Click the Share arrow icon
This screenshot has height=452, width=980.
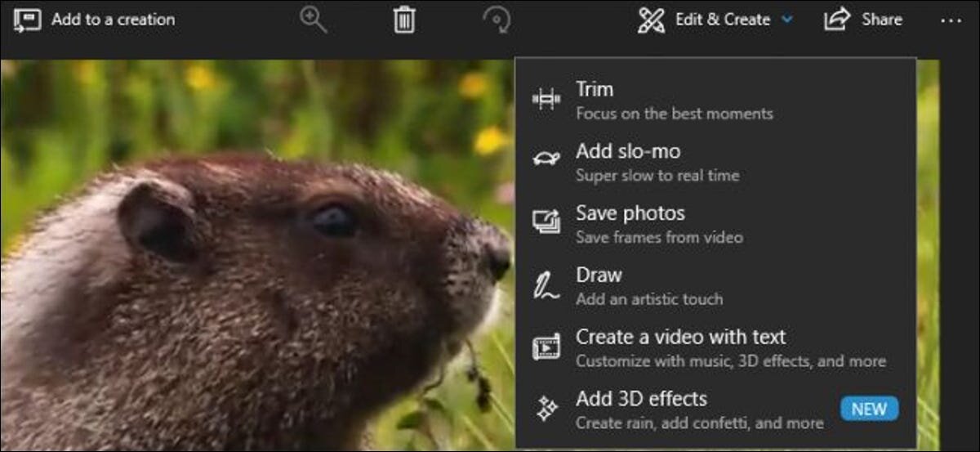837,20
